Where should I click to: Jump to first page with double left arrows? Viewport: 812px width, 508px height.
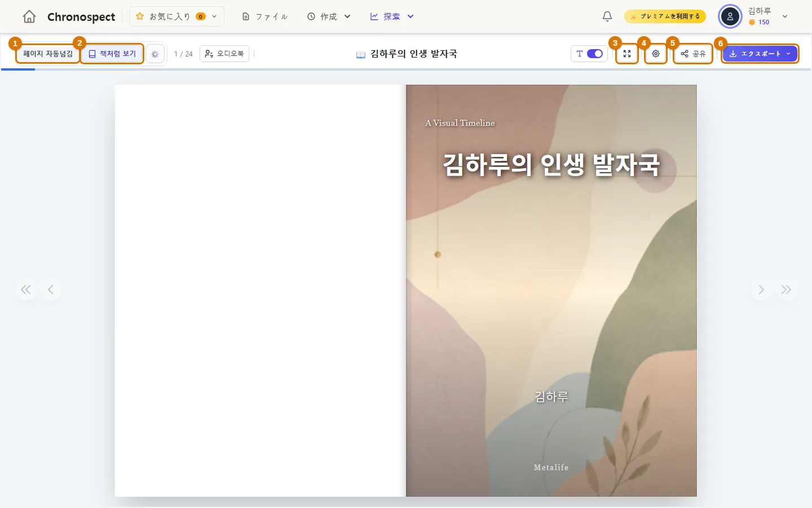26,290
